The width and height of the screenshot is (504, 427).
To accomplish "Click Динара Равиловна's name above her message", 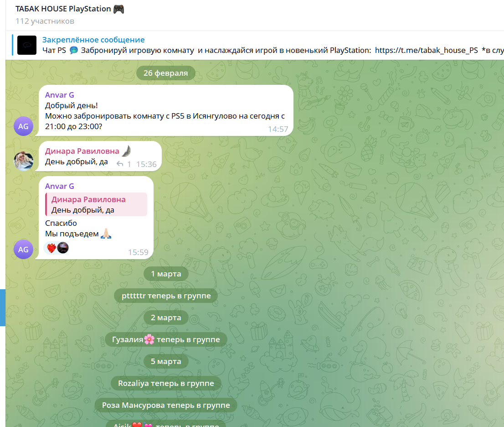I will 82,151.
